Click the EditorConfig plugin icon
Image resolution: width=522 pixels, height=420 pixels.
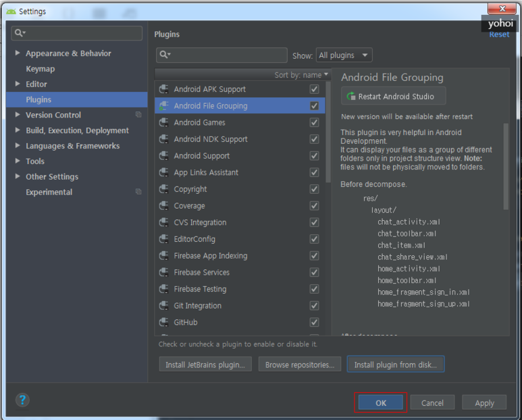pyautogui.click(x=163, y=239)
